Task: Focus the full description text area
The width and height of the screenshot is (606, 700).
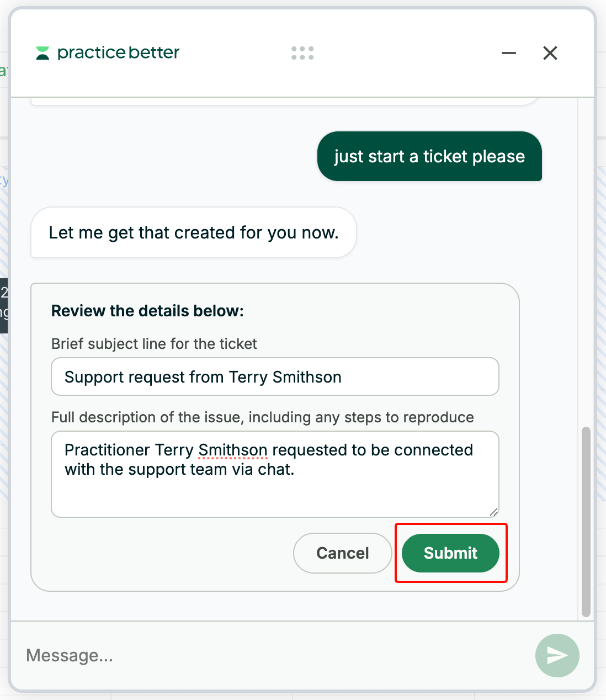Action: pyautogui.click(x=275, y=474)
